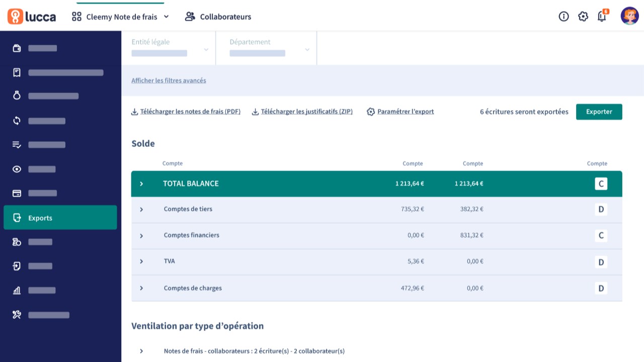
Task: Open the notifications bell
Action: pyautogui.click(x=602, y=17)
